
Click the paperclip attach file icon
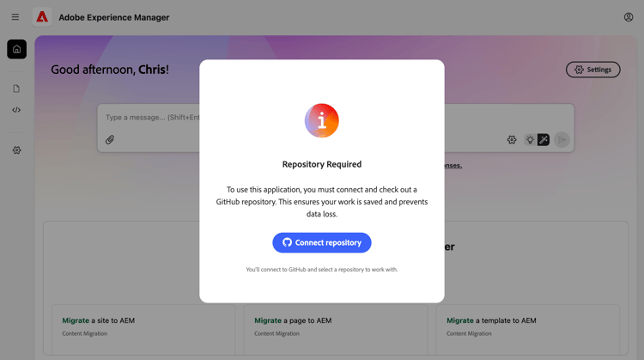point(110,139)
